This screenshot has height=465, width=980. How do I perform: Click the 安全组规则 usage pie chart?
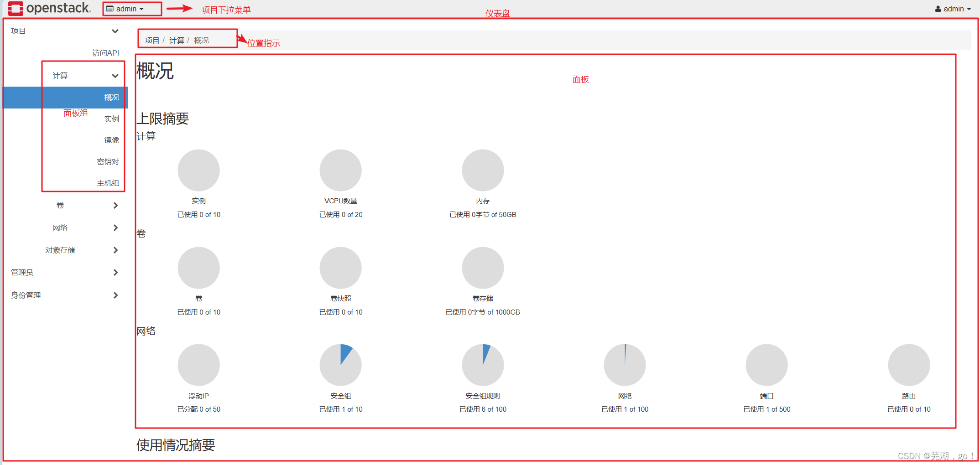(482, 364)
